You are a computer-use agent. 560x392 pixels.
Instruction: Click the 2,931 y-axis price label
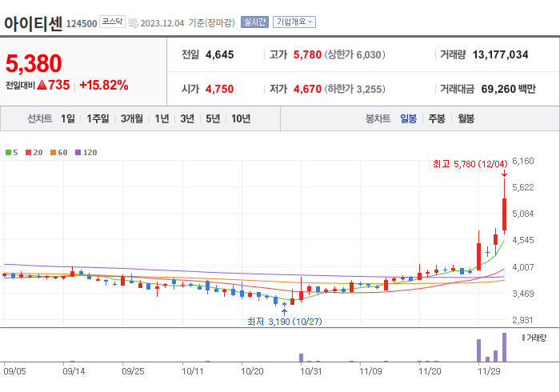[x=523, y=320]
